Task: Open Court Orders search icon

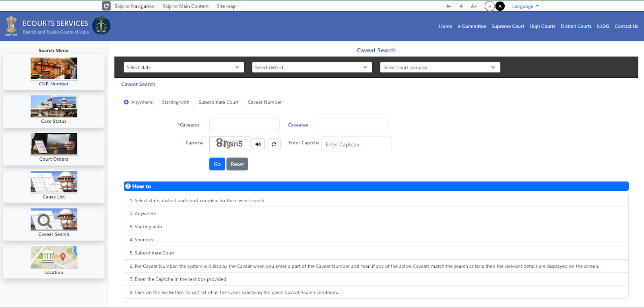Action: 54,144
